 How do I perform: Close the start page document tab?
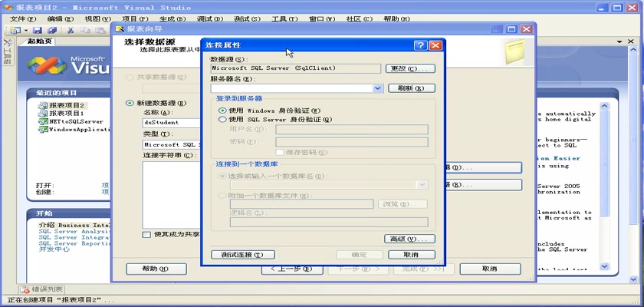(x=631, y=41)
